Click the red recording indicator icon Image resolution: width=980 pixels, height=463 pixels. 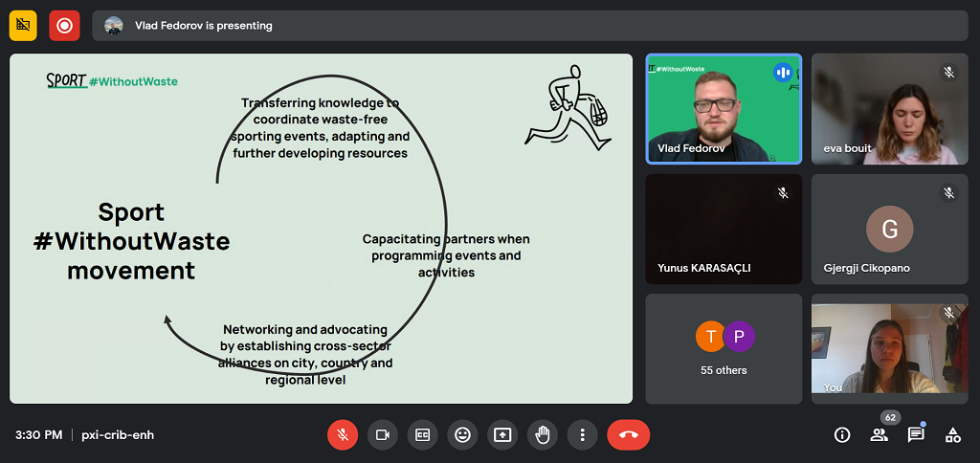[64, 26]
